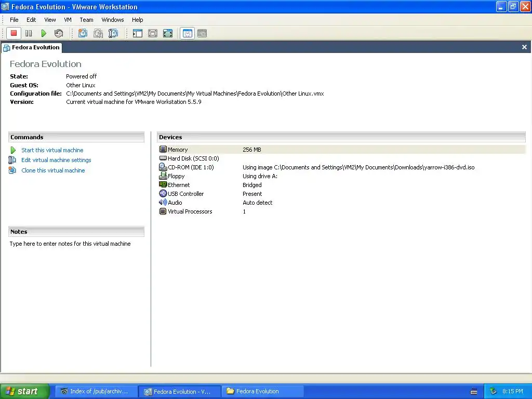Select the Floppy device label
The image size is (532, 399).
176,176
